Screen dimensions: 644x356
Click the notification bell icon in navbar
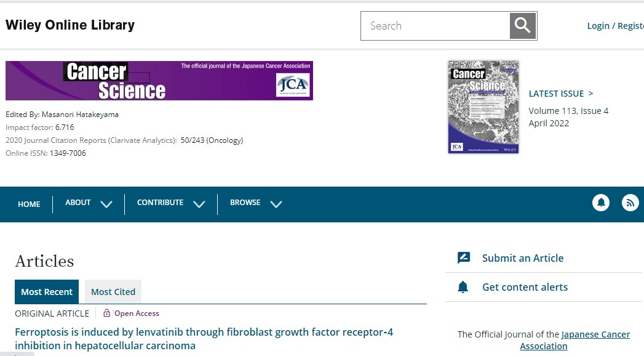(x=601, y=202)
